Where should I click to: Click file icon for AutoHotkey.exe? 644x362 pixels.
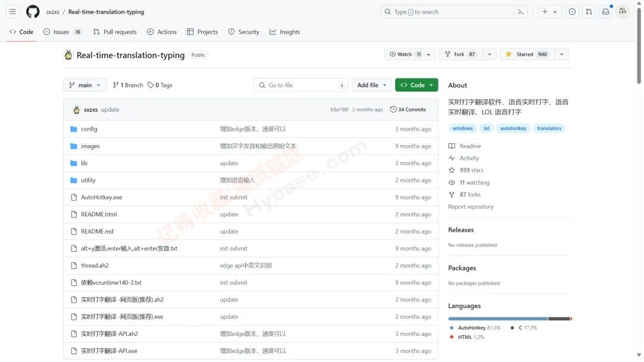tap(74, 197)
